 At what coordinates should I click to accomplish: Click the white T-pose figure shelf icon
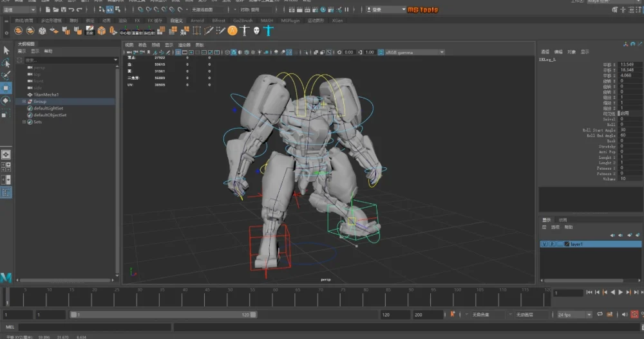tap(245, 31)
